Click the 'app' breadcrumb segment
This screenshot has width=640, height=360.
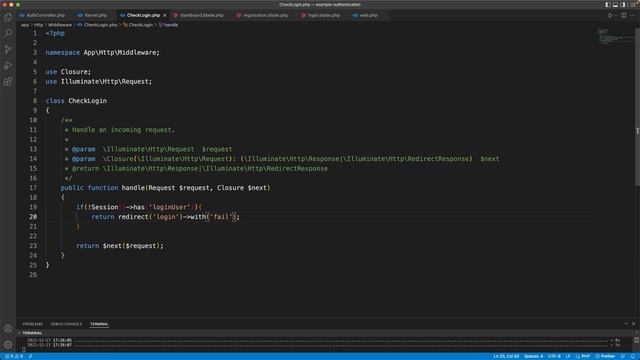(x=25, y=25)
